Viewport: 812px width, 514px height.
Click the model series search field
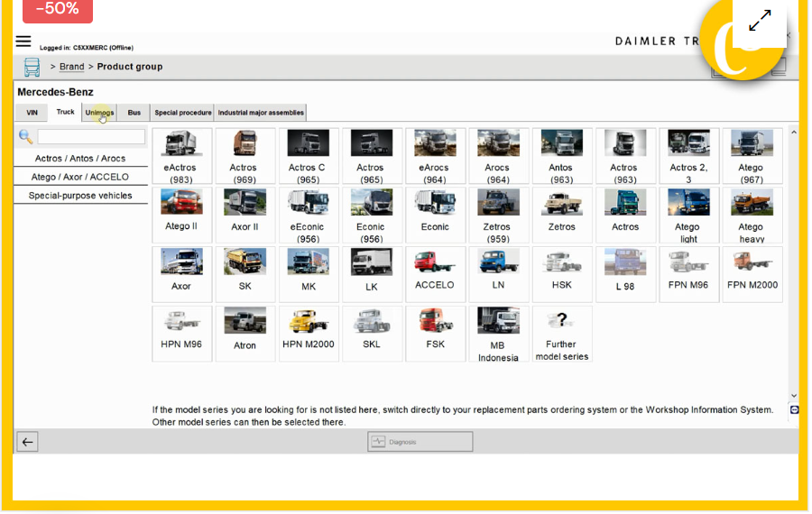click(90, 137)
